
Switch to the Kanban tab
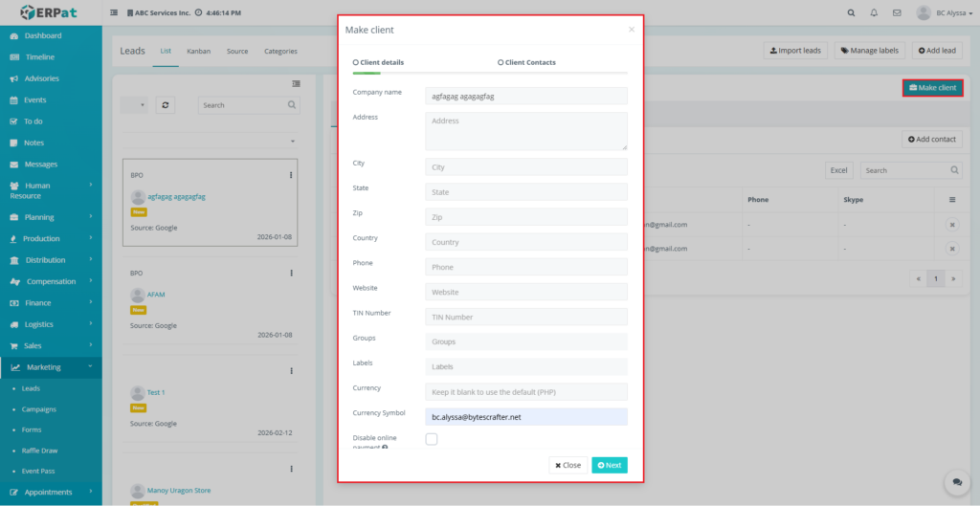pyautogui.click(x=199, y=51)
